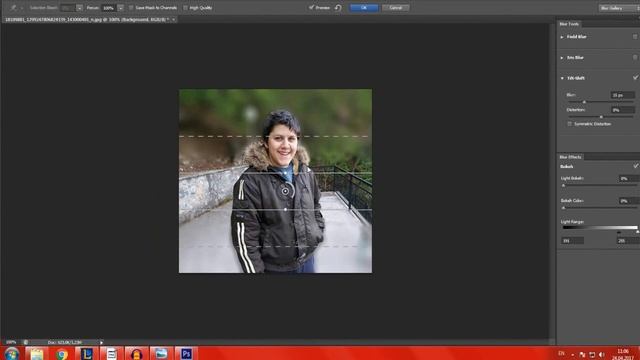
Task: Click the blue OK button
Action: pyautogui.click(x=364, y=8)
